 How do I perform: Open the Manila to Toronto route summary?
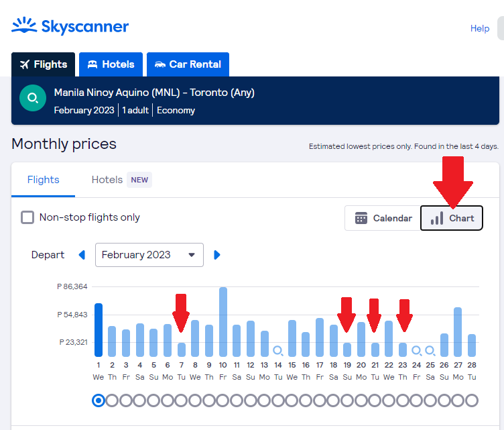pos(255,101)
